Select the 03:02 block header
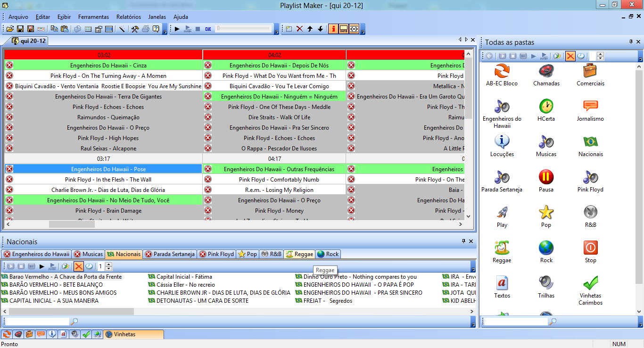 (103, 55)
